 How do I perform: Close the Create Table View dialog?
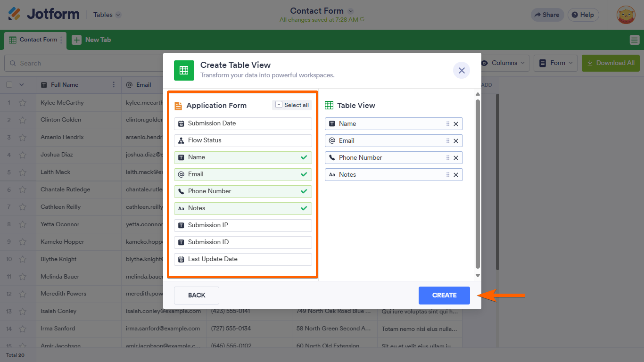tap(462, 70)
